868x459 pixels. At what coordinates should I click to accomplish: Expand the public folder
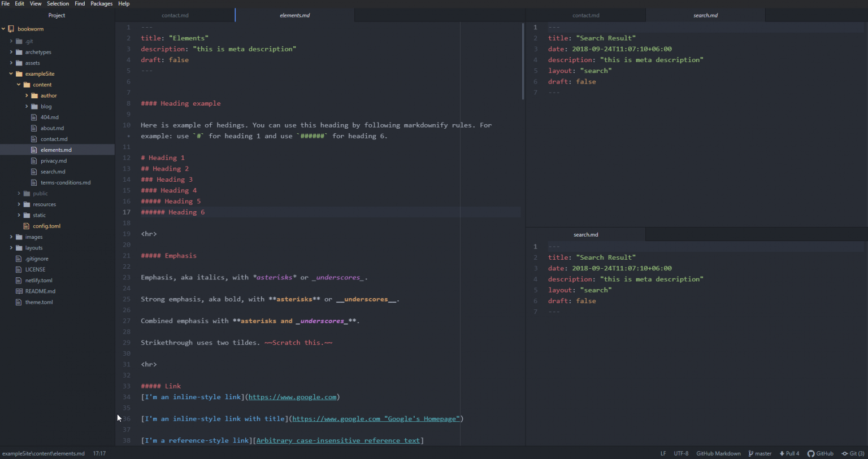[x=19, y=193]
